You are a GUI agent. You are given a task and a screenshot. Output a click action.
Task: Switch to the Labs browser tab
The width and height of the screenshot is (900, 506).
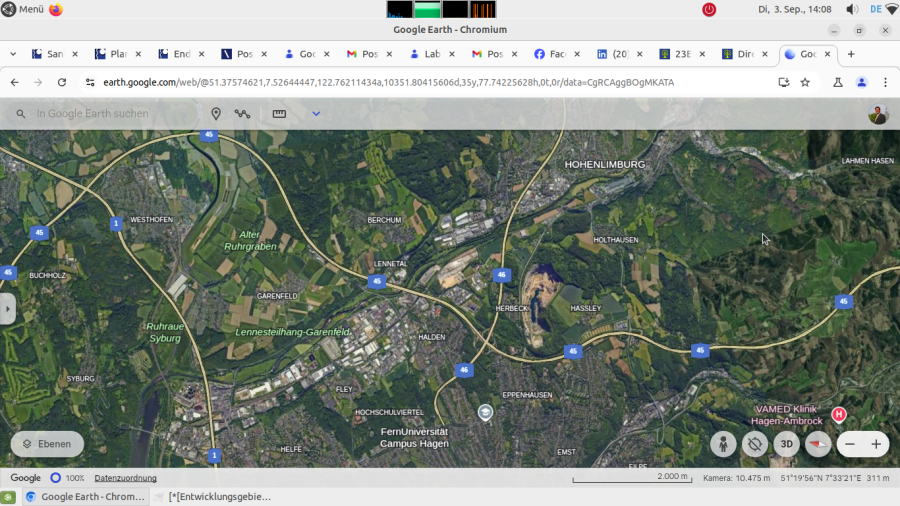click(425, 54)
